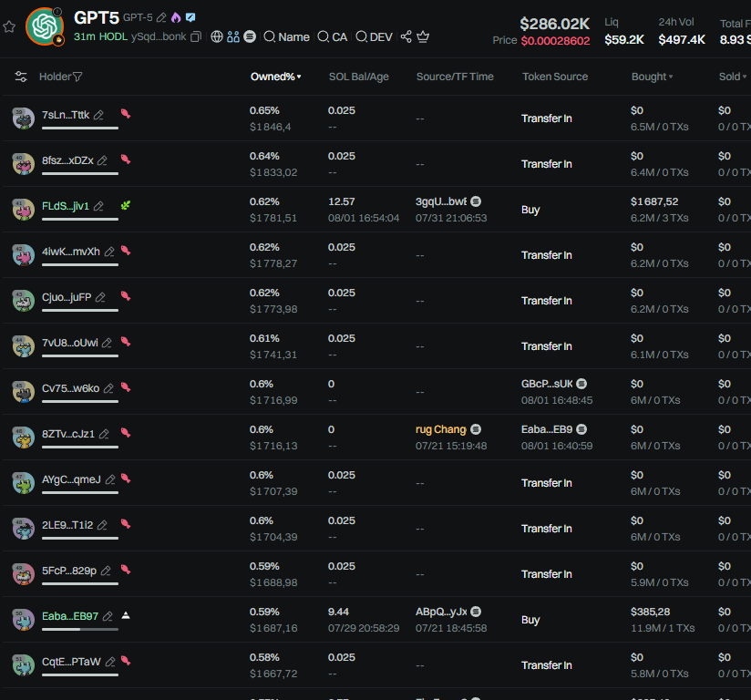Open funding source ABpQ...yJx
751x700 pixels.
click(441, 612)
